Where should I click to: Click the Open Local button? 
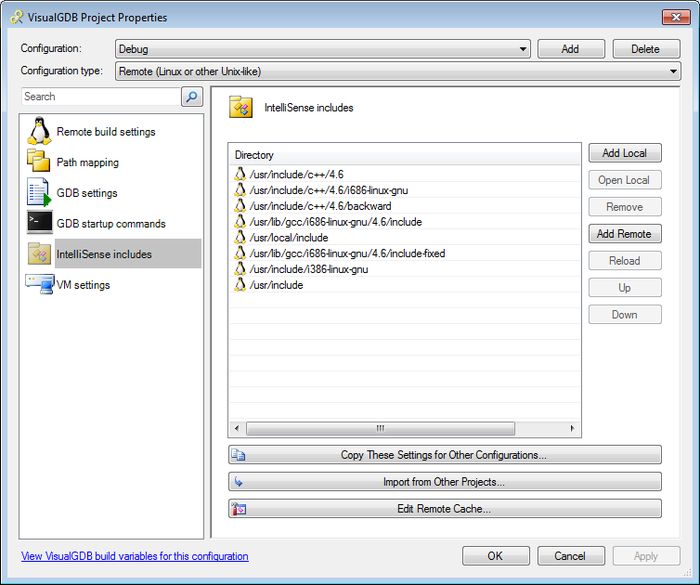tap(625, 180)
